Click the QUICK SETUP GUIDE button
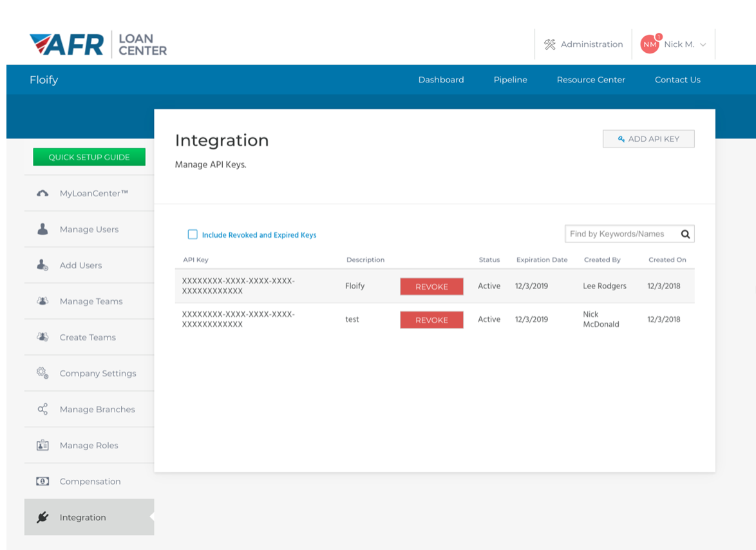This screenshot has width=756, height=550. coord(89,157)
